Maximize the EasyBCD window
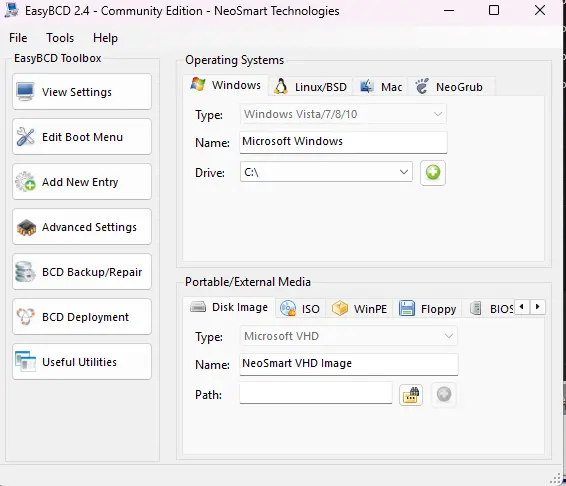Screen dimensions: 566x486 pos(494,10)
